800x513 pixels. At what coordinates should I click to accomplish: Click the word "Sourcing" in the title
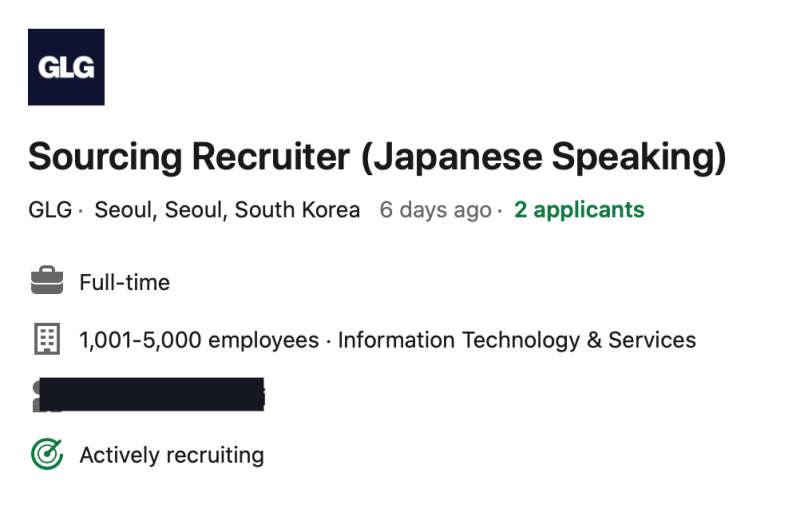[x=105, y=156]
